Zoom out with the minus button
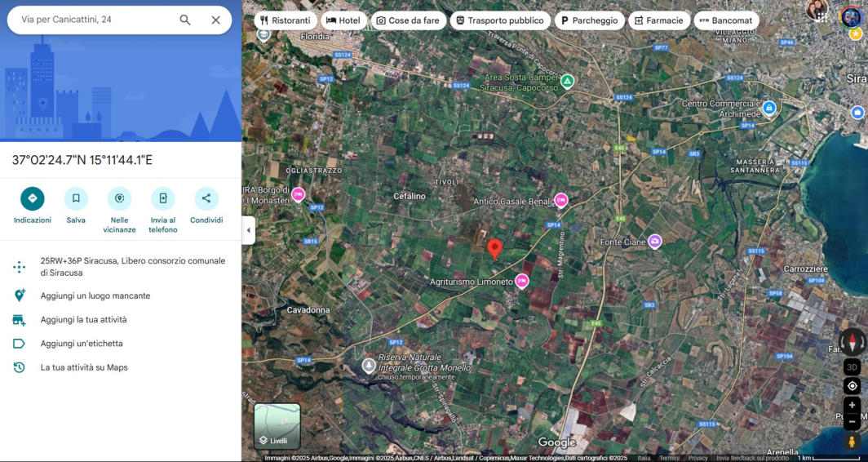Image resolution: width=868 pixels, height=462 pixels. click(x=852, y=422)
